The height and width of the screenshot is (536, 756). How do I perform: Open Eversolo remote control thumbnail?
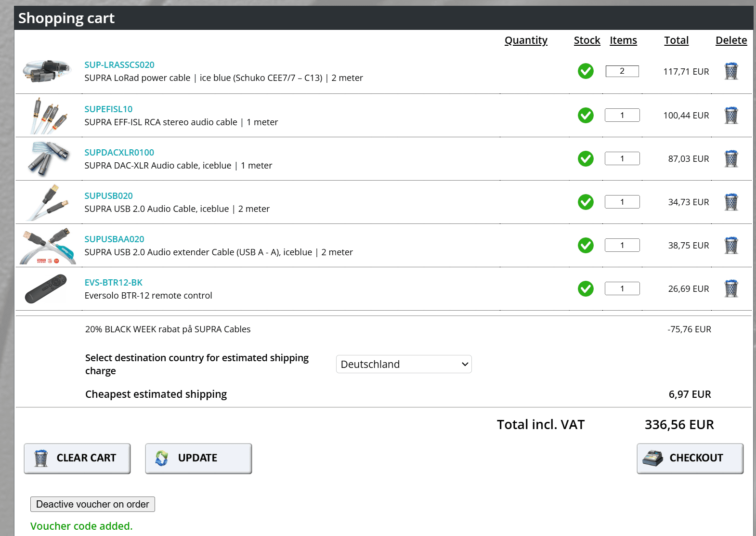pos(46,289)
